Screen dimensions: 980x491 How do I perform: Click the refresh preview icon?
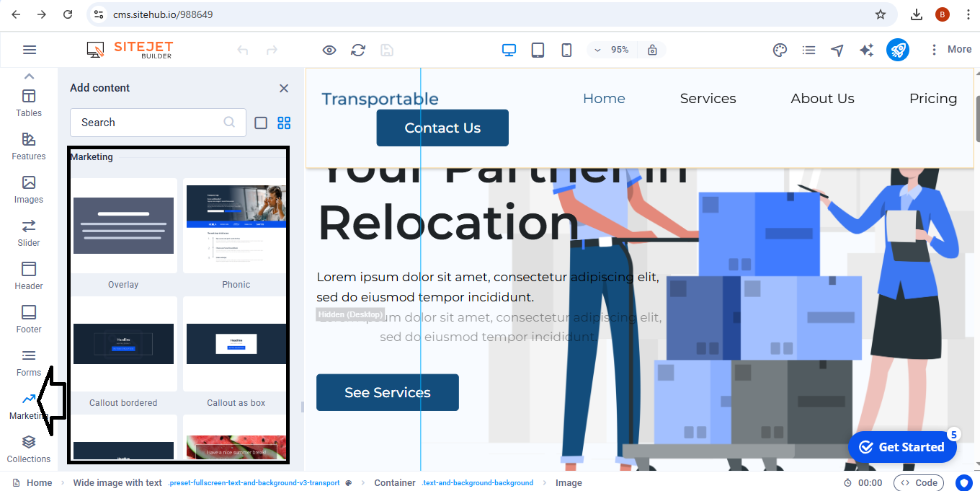(358, 50)
